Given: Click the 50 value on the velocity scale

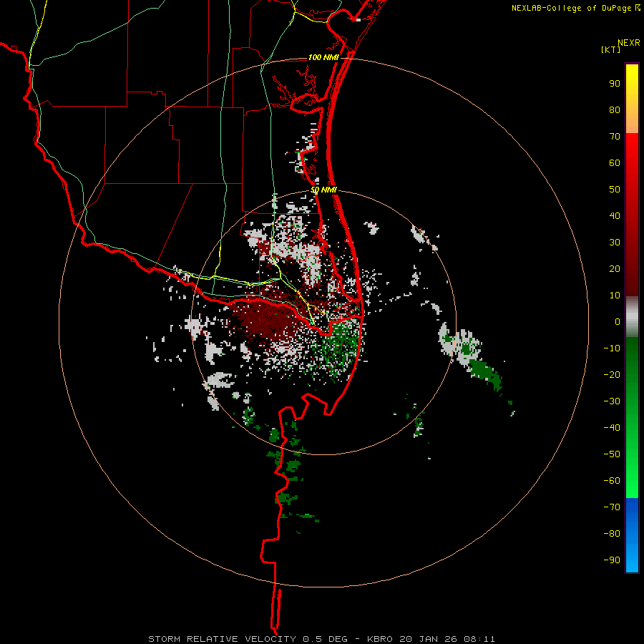Looking at the screenshot, I should (x=615, y=190).
